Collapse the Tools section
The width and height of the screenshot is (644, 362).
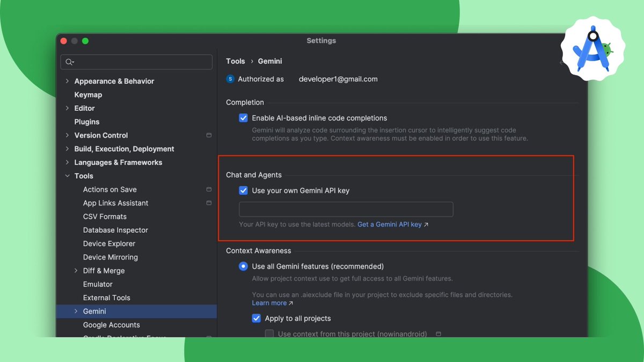tap(67, 176)
